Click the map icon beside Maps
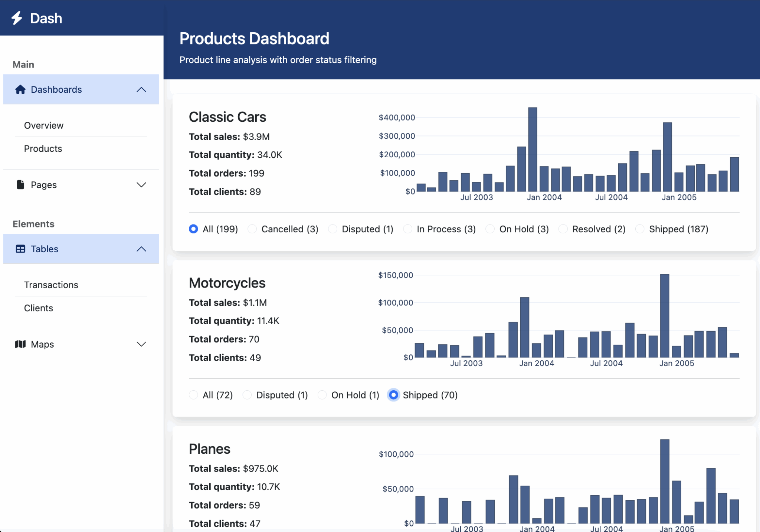760x532 pixels. tap(20, 344)
